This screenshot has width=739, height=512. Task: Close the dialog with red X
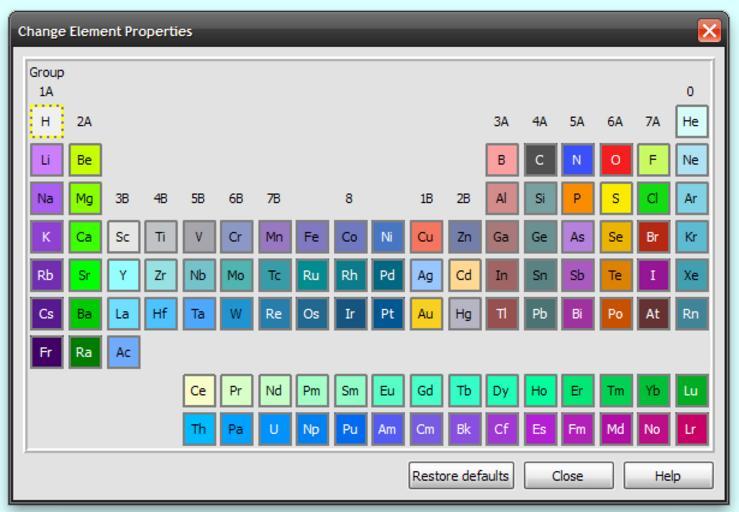(709, 31)
